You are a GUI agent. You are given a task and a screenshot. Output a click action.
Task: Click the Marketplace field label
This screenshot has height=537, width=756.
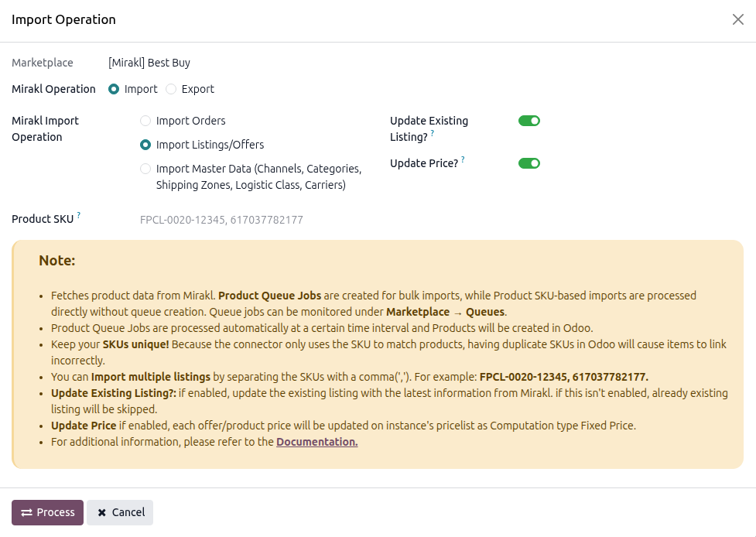[43, 63]
